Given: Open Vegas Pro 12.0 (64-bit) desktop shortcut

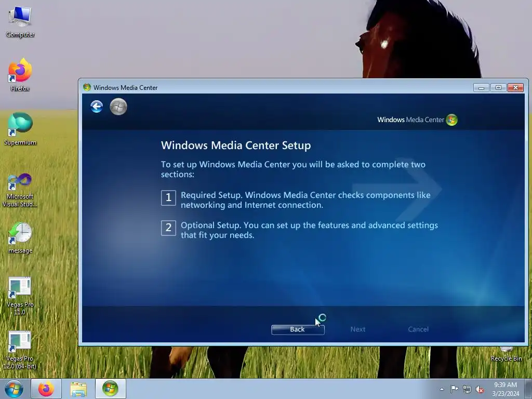Looking at the screenshot, I should pyautogui.click(x=20, y=350).
